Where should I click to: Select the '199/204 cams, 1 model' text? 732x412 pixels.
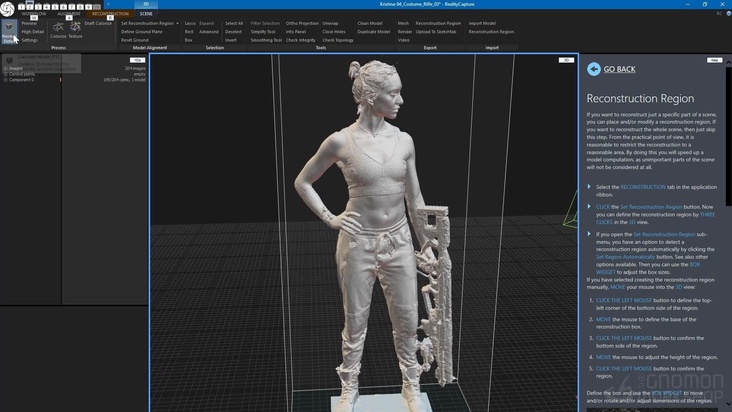pyautogui.click(x=124, y=80)
